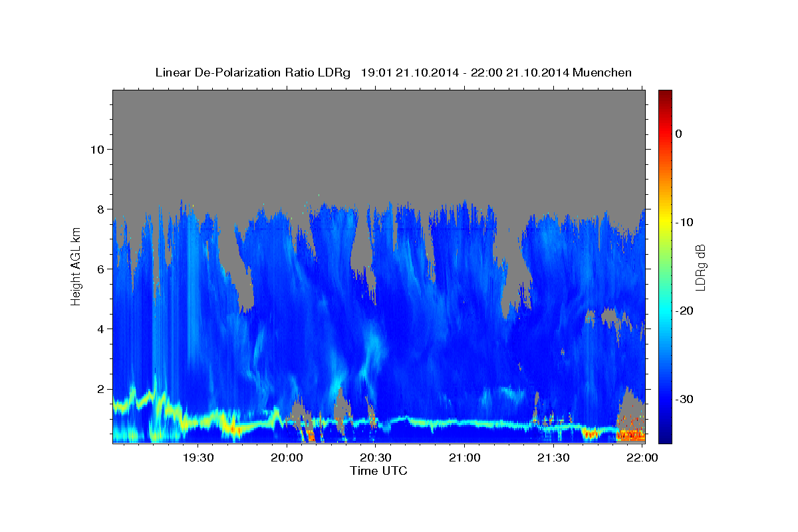Viewport: 798px width, 532px height.
Task: Click the "Height AGL km" axis label
Action: click(x=76, y=267)
